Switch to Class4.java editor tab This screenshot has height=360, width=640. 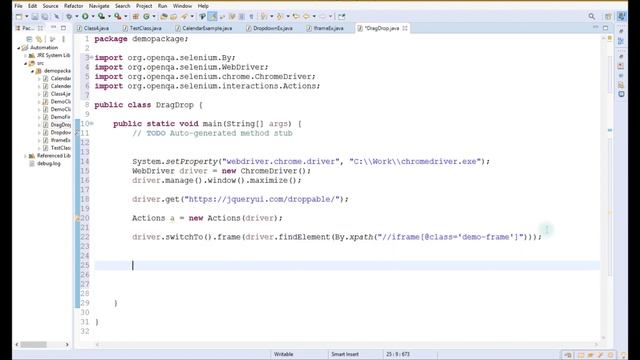coord(93,28)
